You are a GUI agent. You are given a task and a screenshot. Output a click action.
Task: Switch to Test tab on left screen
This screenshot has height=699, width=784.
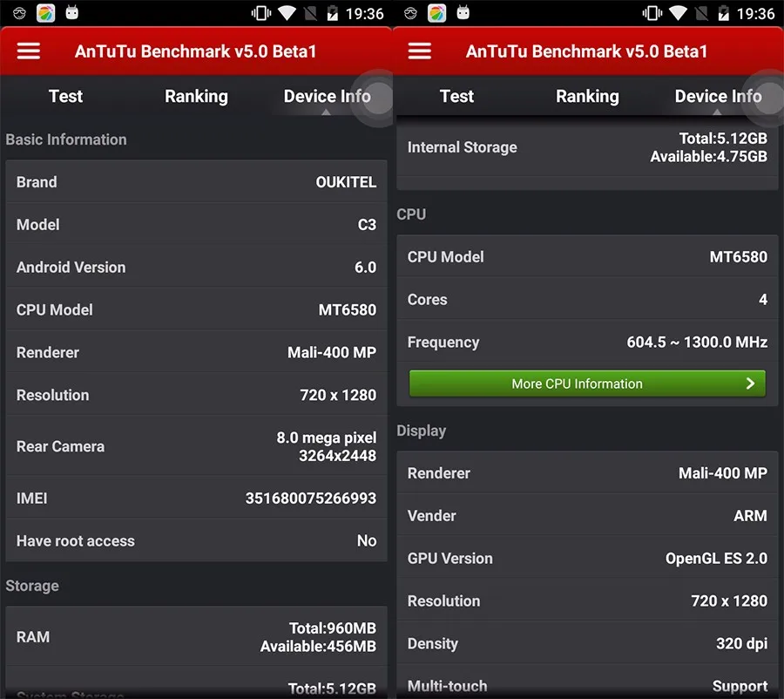65,96
